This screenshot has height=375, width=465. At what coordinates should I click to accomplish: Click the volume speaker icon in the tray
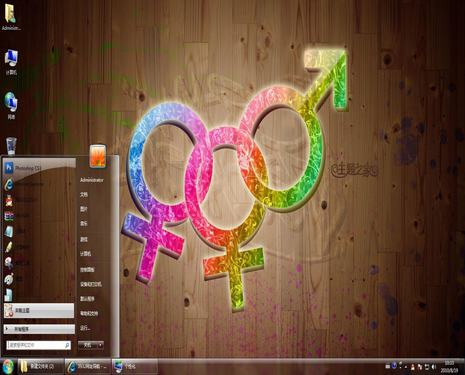pyautogui.click(x=434, y=367)
